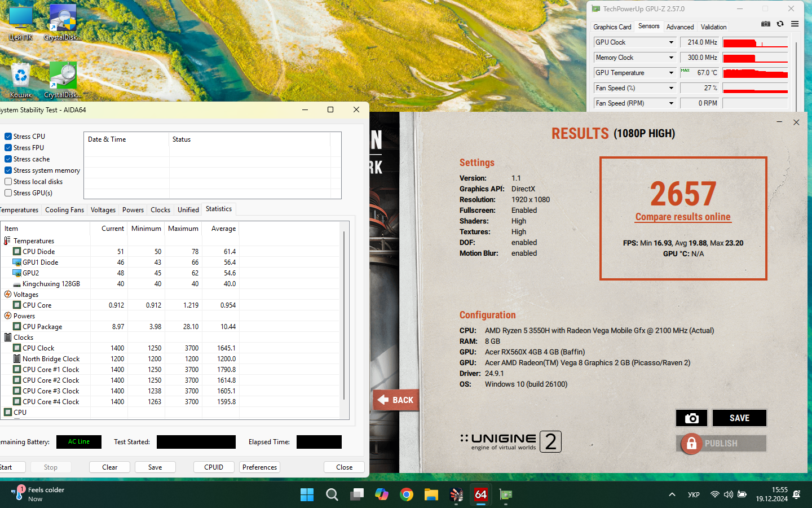Image resolution: width=812 pixels, height=508 pixels.
Task: Open the GPU Clock sensor dropdown
Action: tap(671, 42)
